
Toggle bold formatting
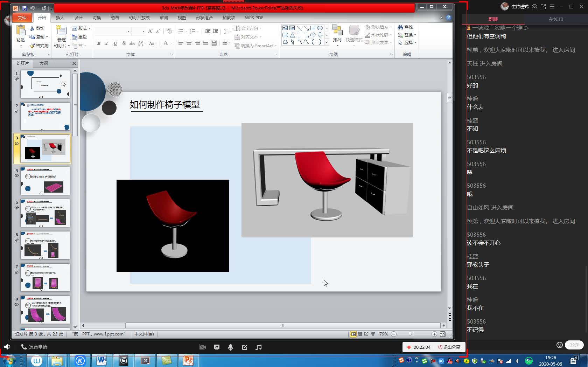[99, 43]
